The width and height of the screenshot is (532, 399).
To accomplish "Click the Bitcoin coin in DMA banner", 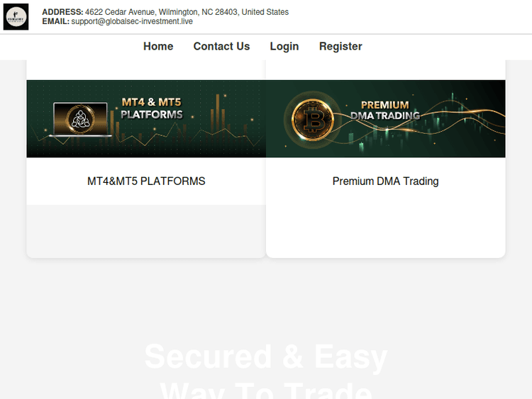I will (313, 120).
